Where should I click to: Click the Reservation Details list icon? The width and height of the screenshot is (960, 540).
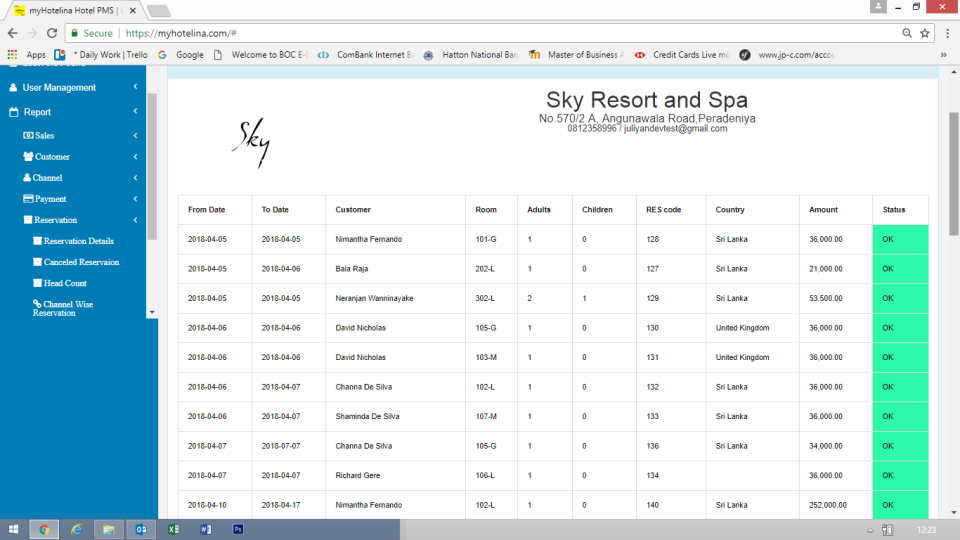37,241
